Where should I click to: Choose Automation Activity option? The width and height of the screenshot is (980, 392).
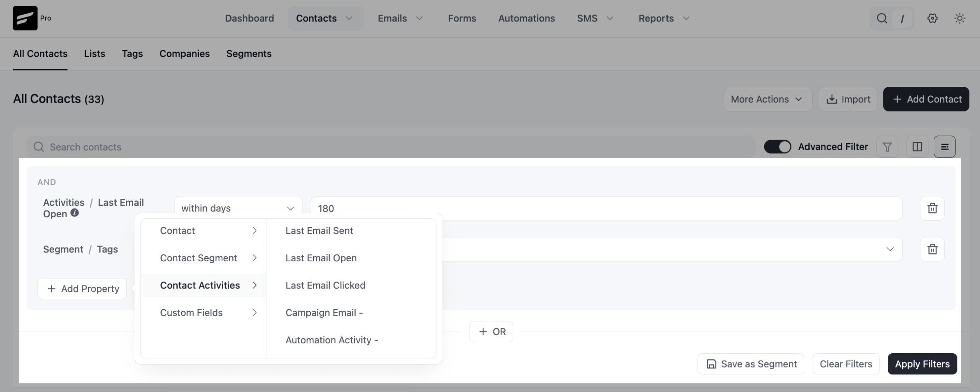pyautogui.click(x=332, y=340)
